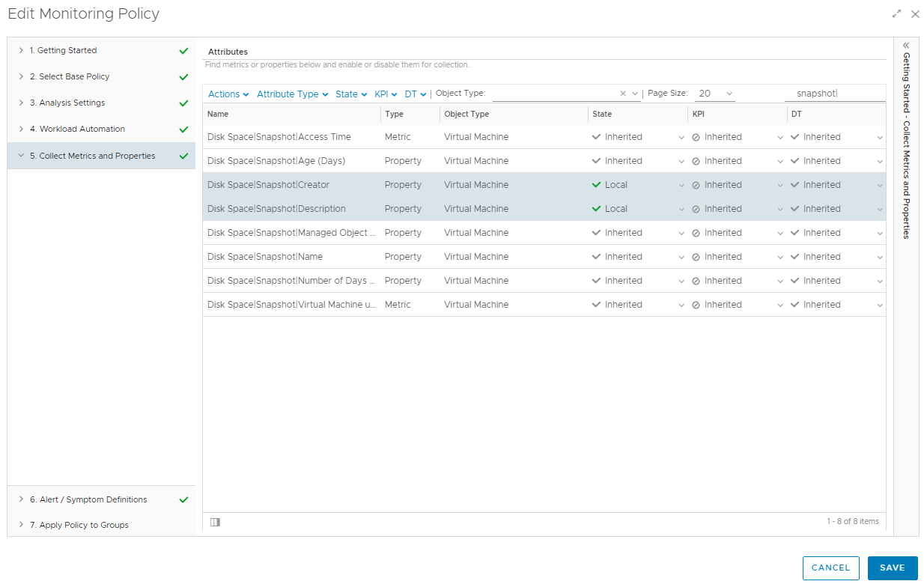Screen dimensions: 924x587
Task: Select Disk Space|Snapshot|Number of Days row name
Action: (292, 281)
